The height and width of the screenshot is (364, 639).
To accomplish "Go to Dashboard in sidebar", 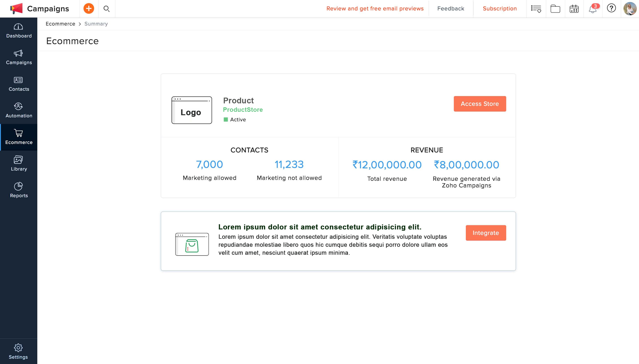I will (x=19, y=31).
